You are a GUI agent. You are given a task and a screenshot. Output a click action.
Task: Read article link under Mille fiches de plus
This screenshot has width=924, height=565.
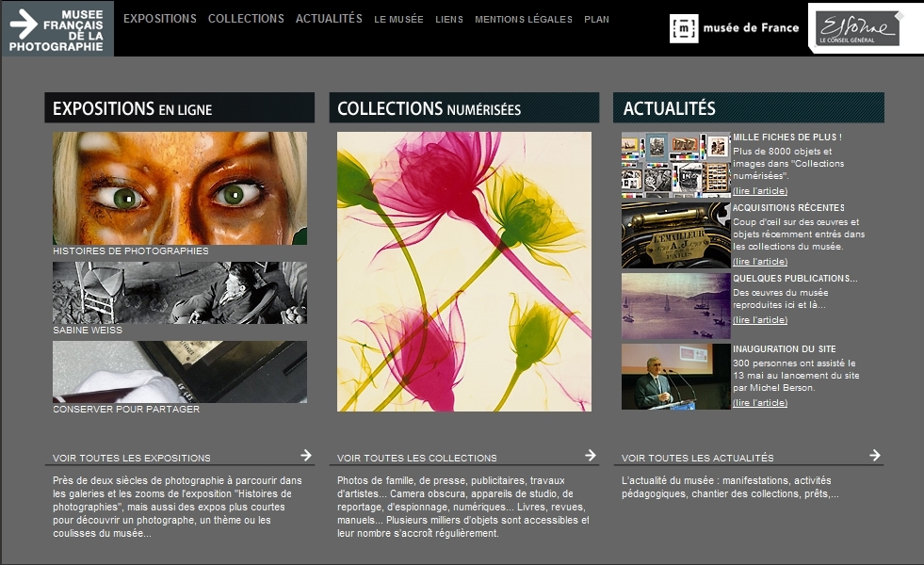[x=760, y=191]
